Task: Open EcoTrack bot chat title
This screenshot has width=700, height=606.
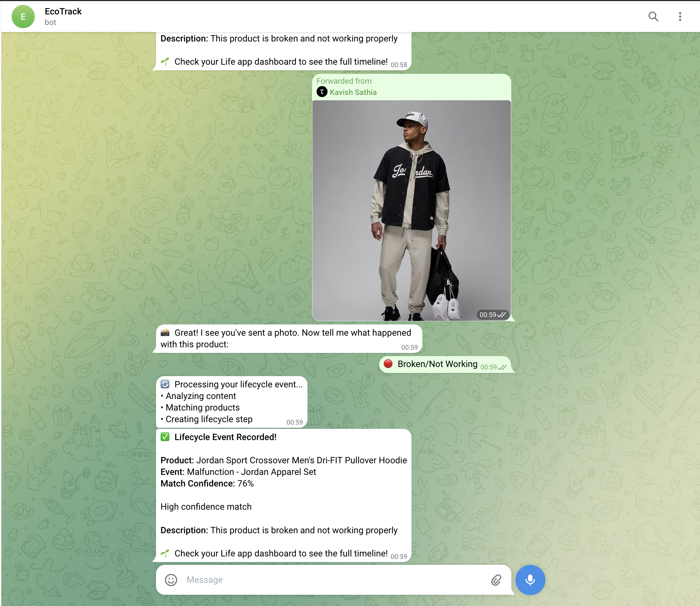Action: [63, 12]
